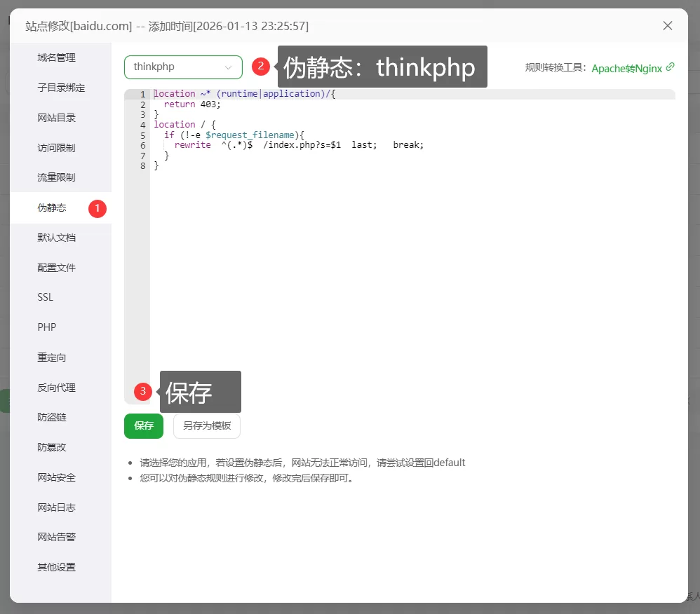Open 流量限制 traffic limit settings
Screen dimensions: 700x614
(x=56, y=177)
